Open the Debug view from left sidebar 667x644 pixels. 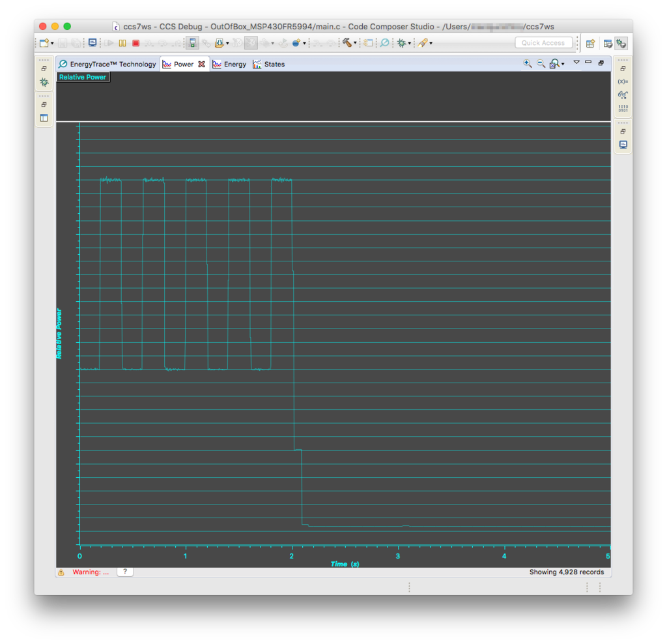click(x=44, y=82)
